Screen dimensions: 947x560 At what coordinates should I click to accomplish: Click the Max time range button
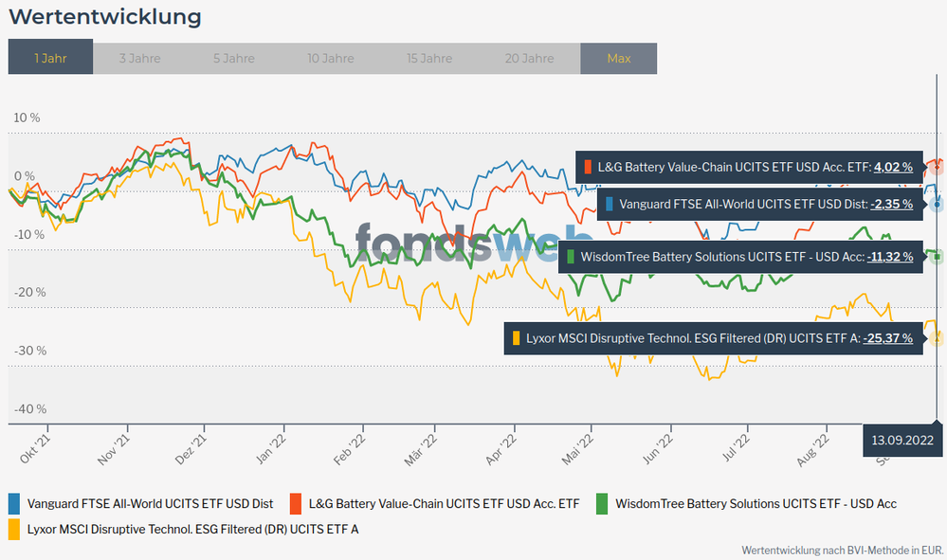(x=618, y=58)
